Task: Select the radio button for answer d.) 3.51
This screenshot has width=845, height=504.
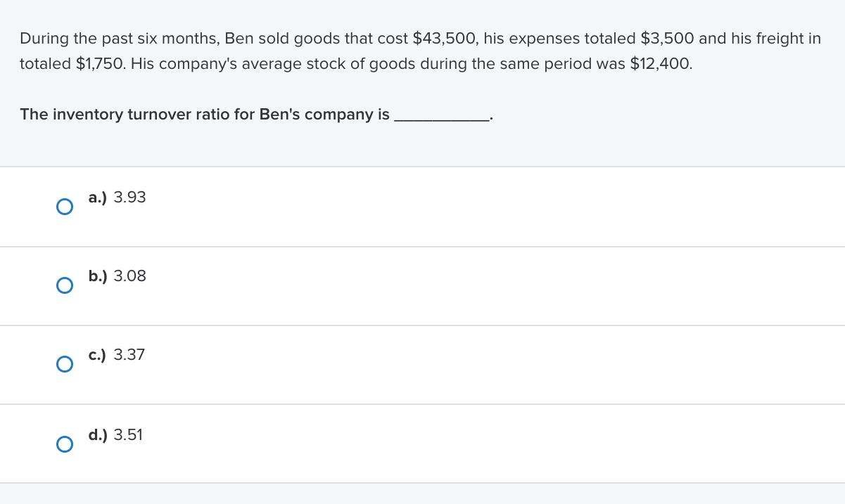Action: (65, 444)
